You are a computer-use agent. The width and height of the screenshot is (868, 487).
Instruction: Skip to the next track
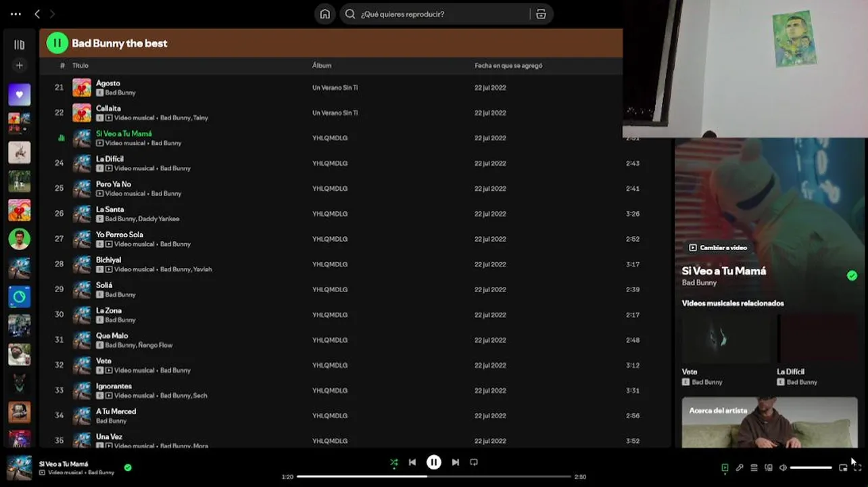click(x=456, y=463)
